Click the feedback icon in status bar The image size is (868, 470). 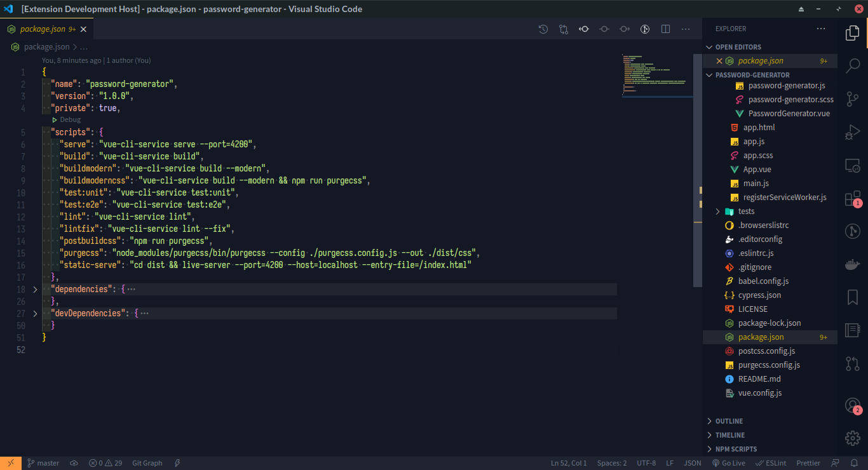tap(836, 463)
